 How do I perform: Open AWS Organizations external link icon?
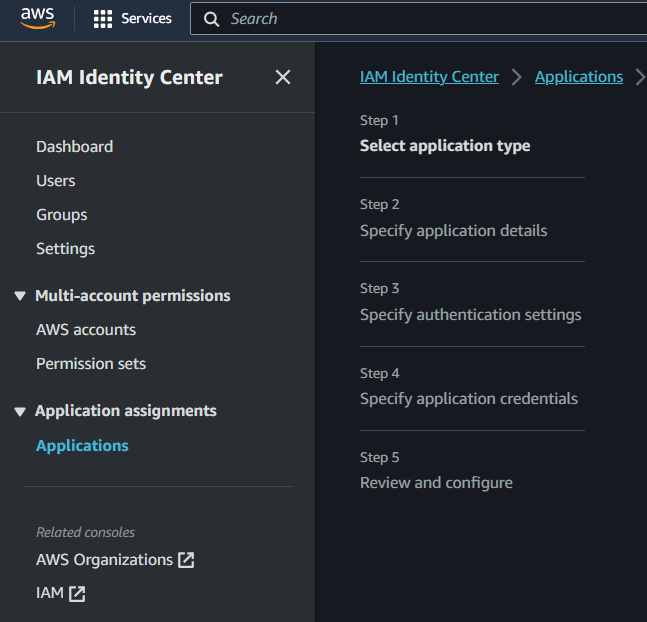click(x=186, y=560)
